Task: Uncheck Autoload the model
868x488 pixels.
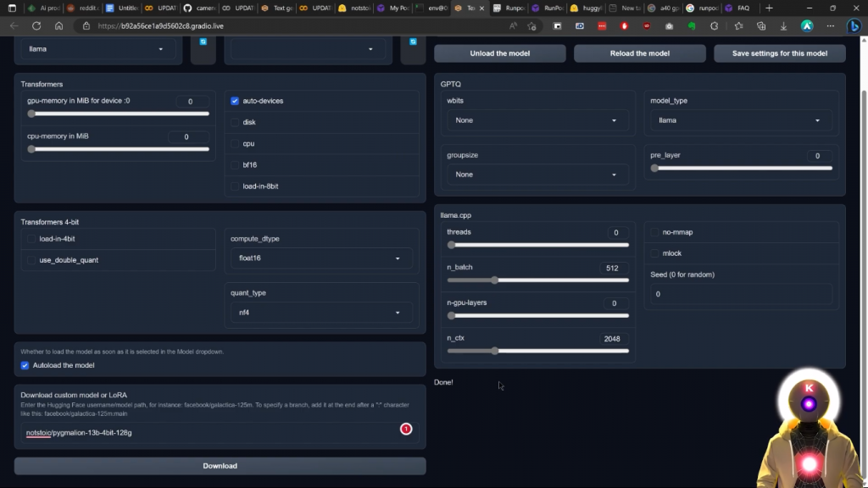Action: click(x=25, y=365)
